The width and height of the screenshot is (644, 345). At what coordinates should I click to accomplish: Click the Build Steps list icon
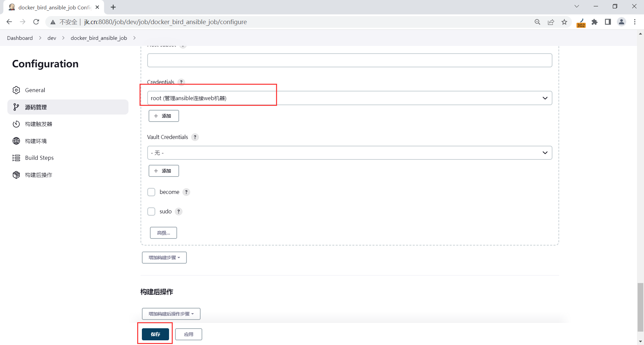click(x=16, y=158)
